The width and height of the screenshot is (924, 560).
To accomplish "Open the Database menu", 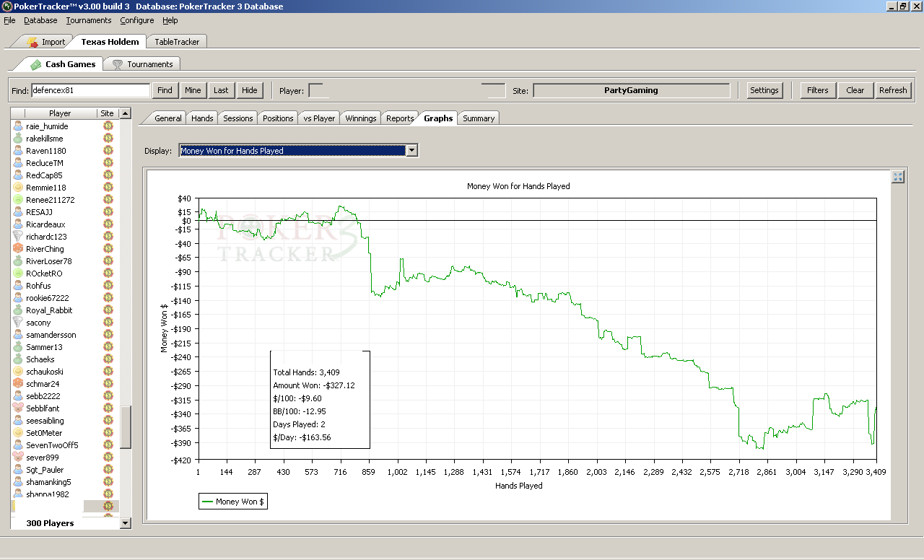I will [x=40, y=20].
